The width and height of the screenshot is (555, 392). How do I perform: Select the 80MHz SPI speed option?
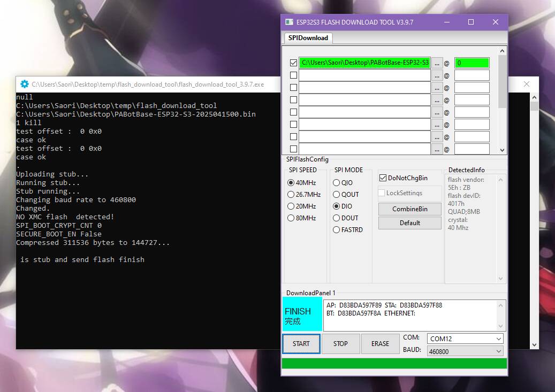(x=291, y=218)
